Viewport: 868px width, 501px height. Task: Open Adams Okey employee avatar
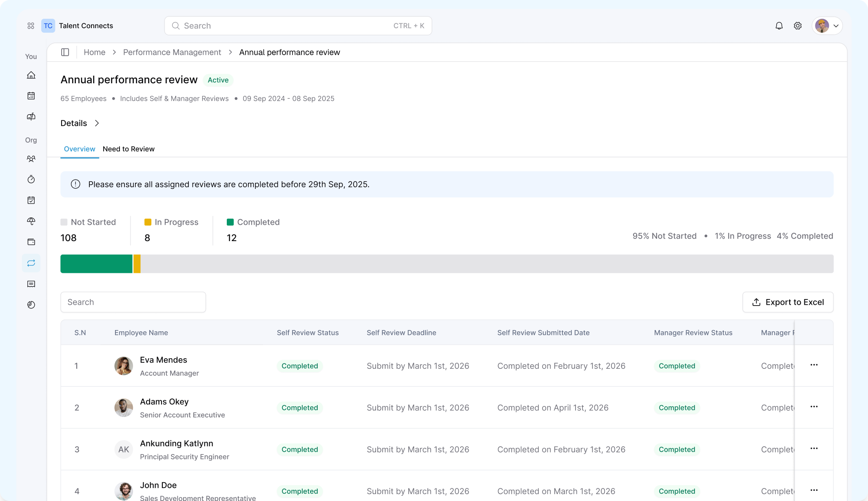[x=124, y=408]
